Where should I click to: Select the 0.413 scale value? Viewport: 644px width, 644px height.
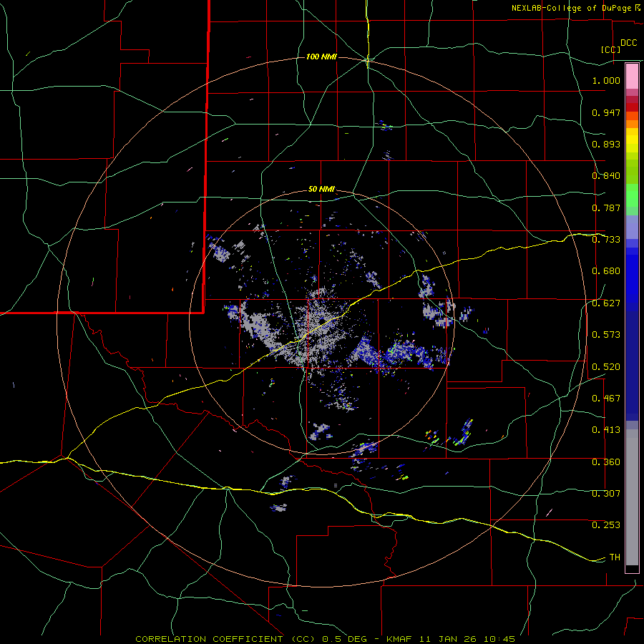[606, 430]
